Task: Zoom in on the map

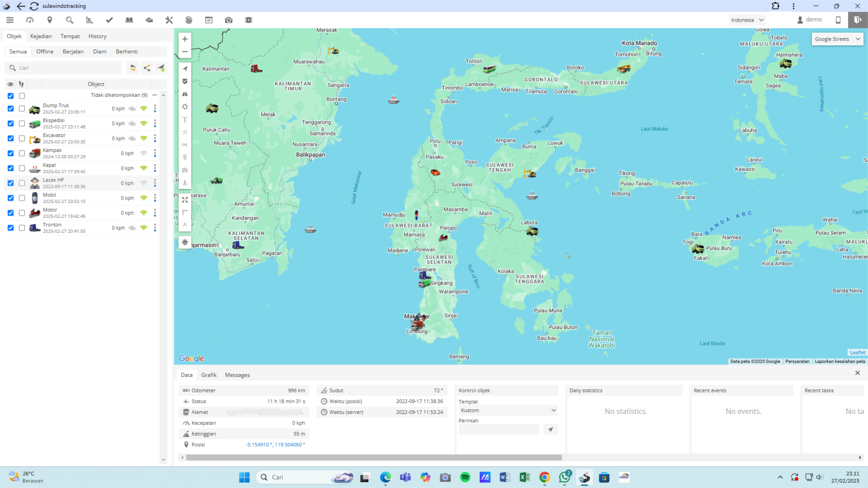Action: coord(185,39)
